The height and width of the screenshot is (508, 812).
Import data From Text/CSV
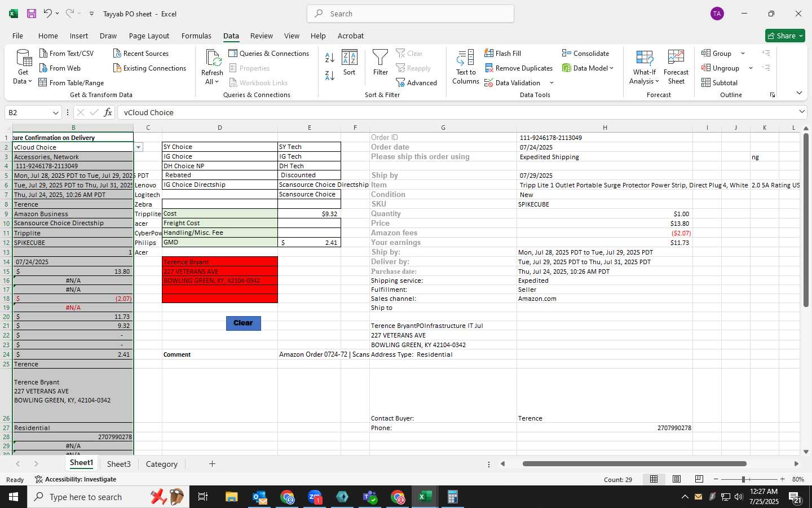67,53
